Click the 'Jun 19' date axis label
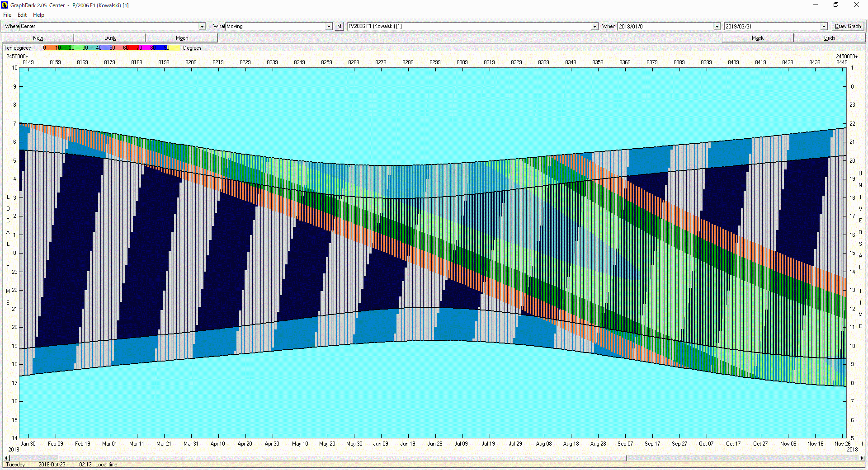868x470 pixels. click(x=408, y=444)
